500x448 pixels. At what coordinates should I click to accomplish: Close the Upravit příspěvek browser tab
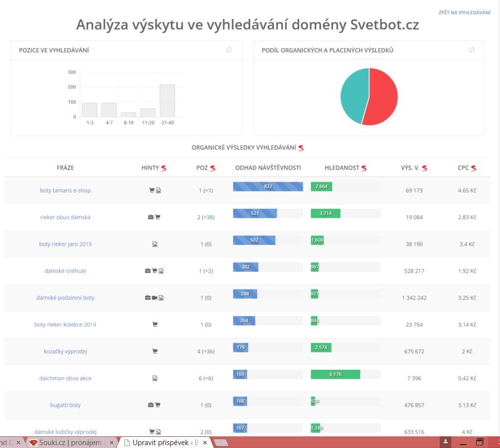pyautogui.click(x=205, y=443)
